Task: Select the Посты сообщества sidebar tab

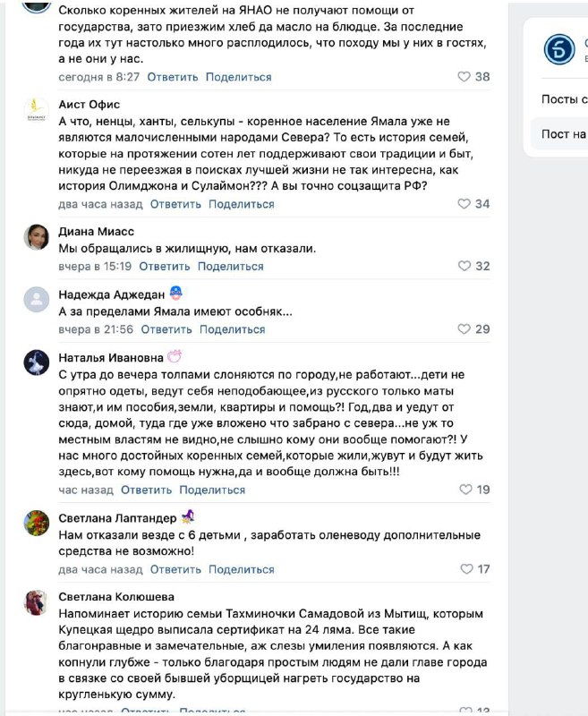Action: point(564,99)
